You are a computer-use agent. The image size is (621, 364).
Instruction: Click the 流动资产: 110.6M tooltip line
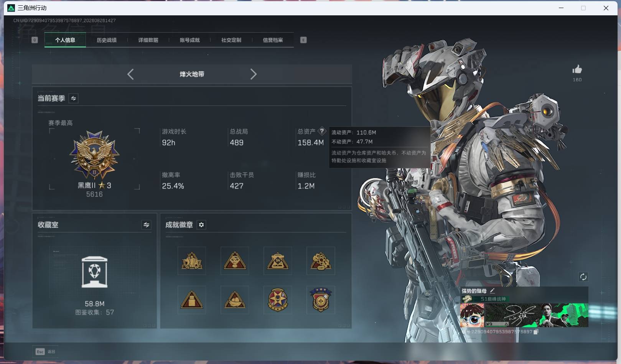(x=354, y=132)
